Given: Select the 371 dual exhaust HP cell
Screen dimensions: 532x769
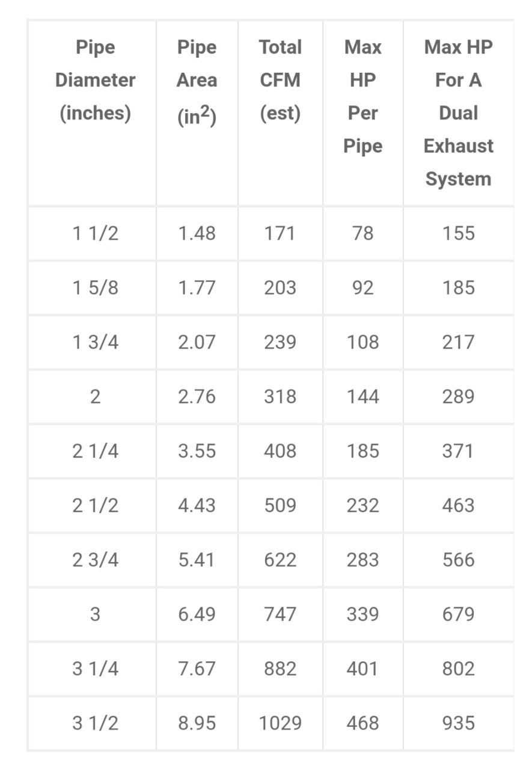Looking at the screenshot, I should pos(459,452).
